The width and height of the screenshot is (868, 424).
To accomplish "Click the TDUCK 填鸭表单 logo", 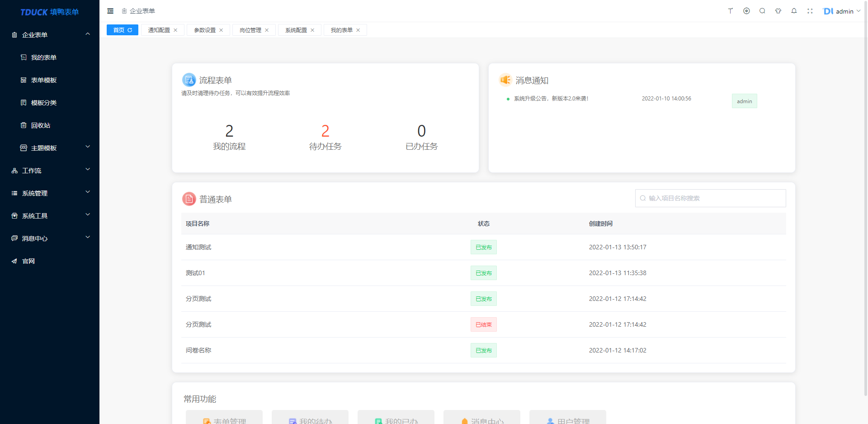I will (x=50, y=12).
